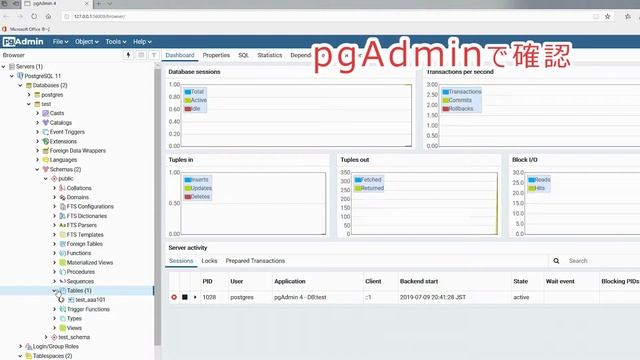
Task: Switch to the SQL tab
Action: (243, 55)
